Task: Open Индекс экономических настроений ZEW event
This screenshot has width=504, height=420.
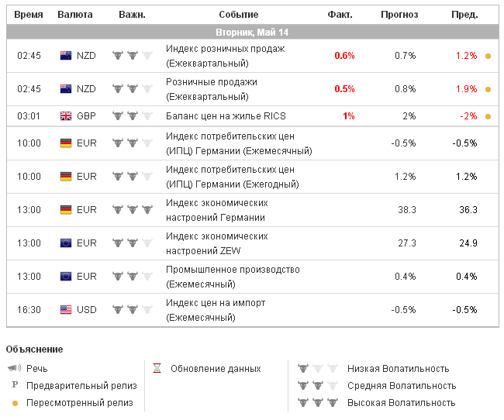Action: pyautogui.click(x=216, y=243)
